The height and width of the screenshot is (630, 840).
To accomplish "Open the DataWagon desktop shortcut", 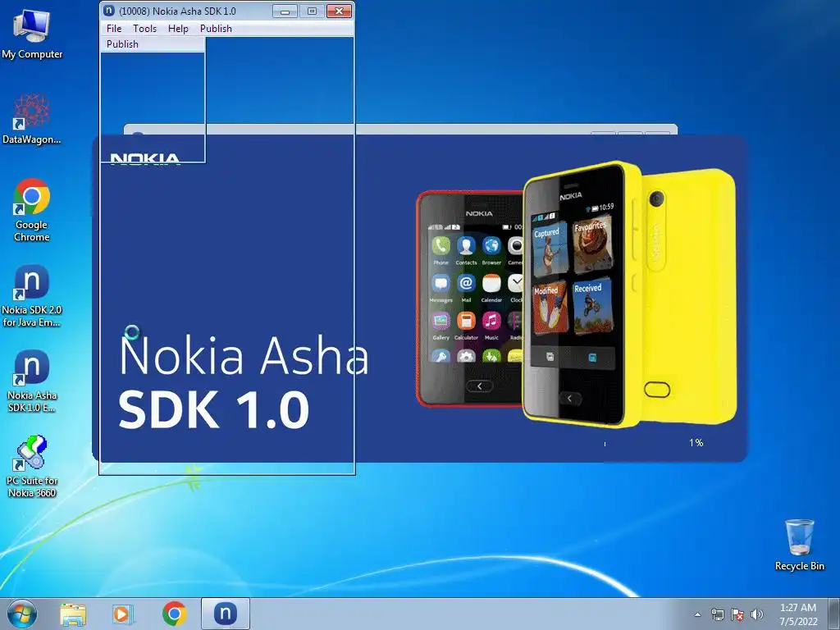I will [x=32, y=118].
